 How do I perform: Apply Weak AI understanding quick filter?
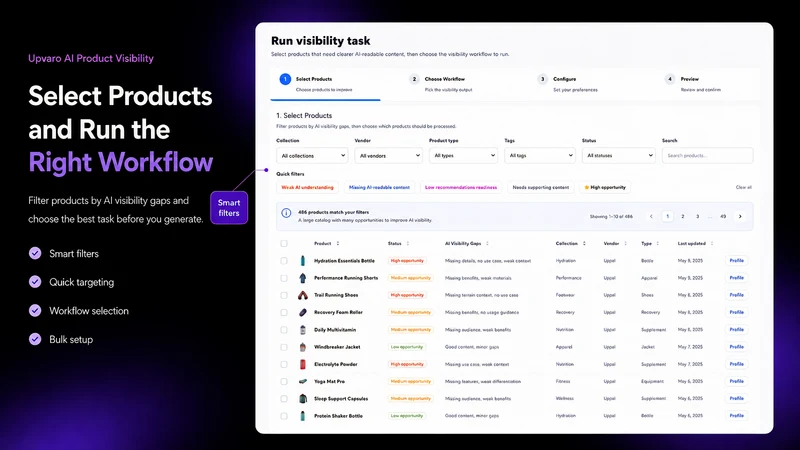coord(307,187)
